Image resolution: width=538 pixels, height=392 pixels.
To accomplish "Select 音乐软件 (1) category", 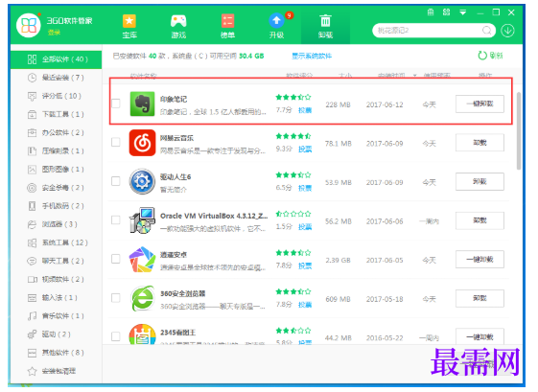I will [x=56, y=316].
